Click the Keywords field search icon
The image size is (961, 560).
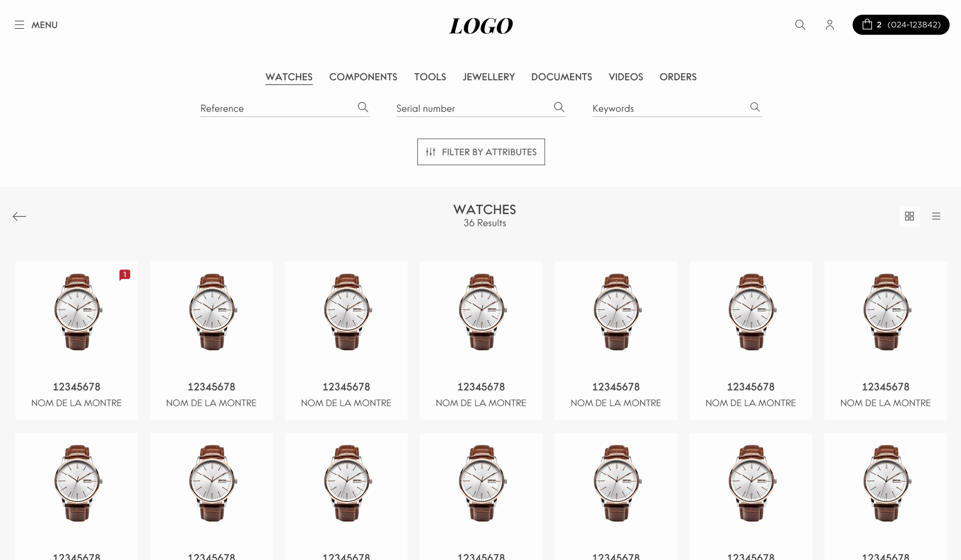coord(755,107)
